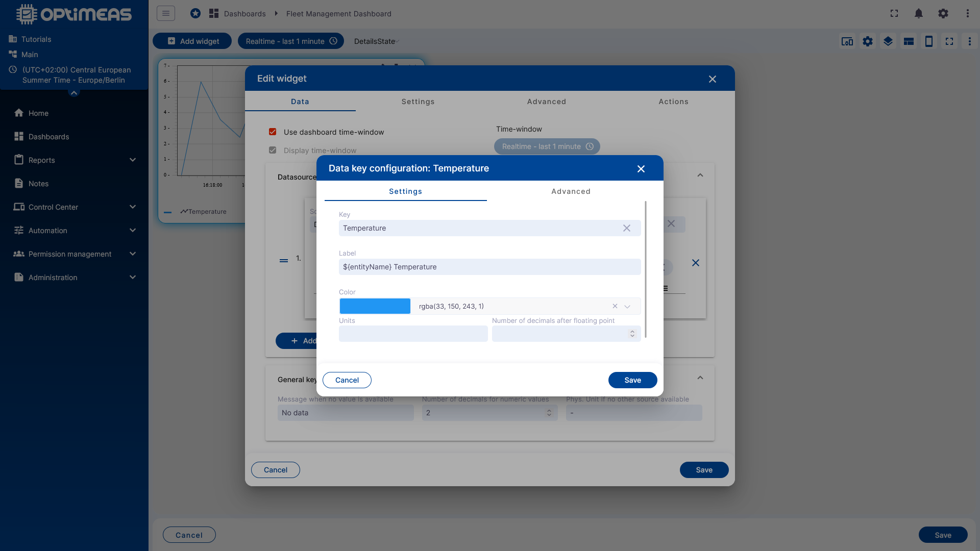Open DetailsState dropdown
The image size is (980, 551).
[377, 41]
